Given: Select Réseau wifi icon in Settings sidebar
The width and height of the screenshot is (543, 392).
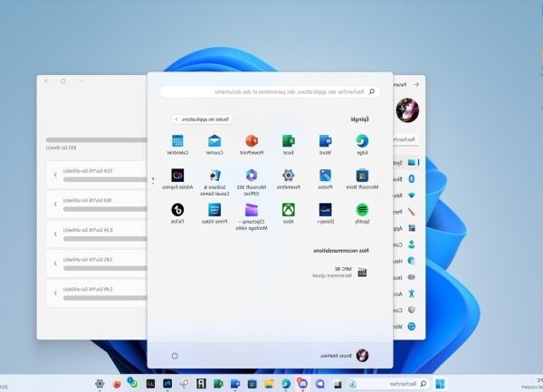Looking at the screenshot, I should [x=412, y=196].
